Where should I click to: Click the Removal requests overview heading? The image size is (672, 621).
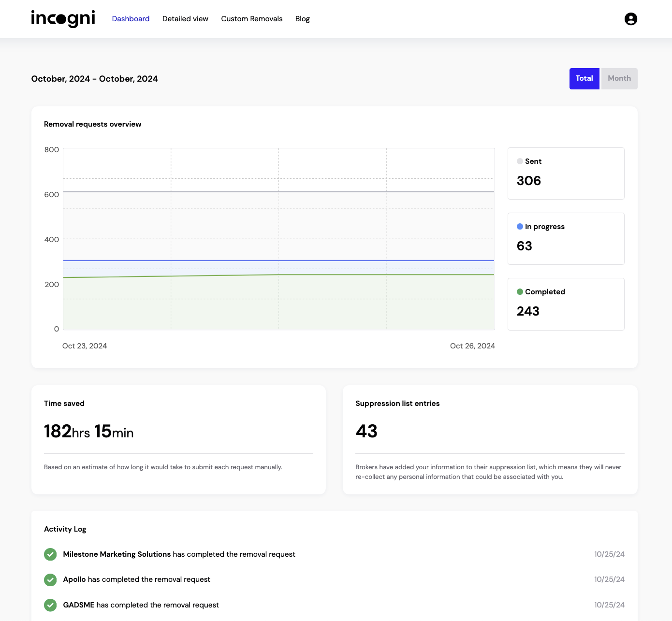[x=93, y=124]
